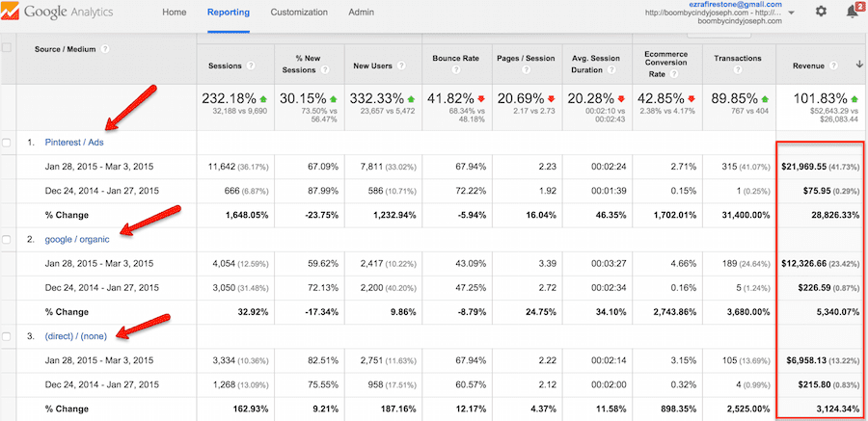Sort by the New Users column header
The width and height of the screenshot is (868, 421).
click(x=372, y=66)
